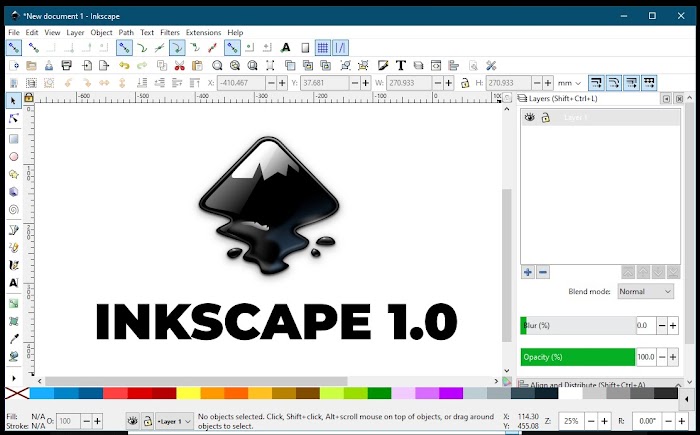Open the color palette menu arrow
Screen dimensions: 700x435
coord(686,399)
